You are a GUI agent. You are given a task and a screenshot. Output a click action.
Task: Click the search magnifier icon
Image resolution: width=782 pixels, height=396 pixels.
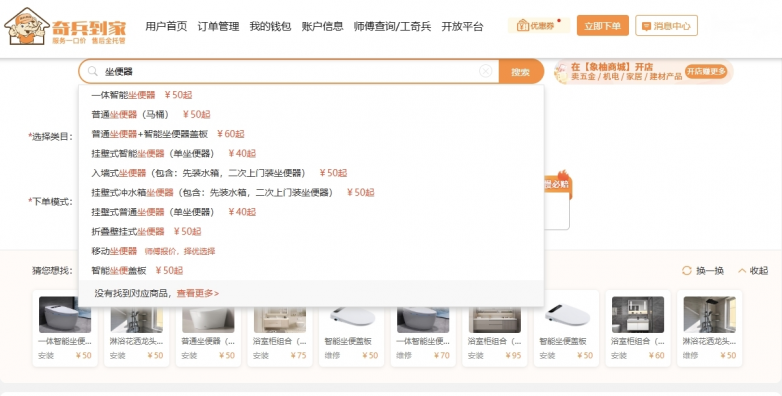93,71
